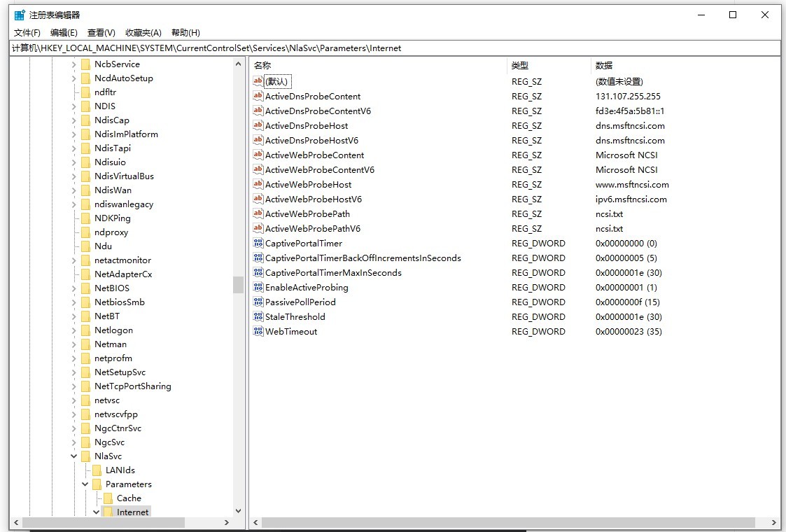The width and height of the screenshot is (786, 532).
Task: Select the PassivePollPeriod value entry
Action: [300, 302]
